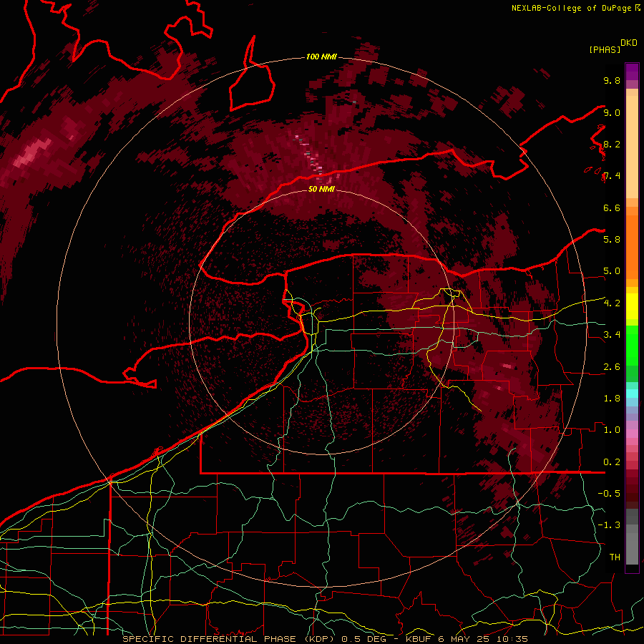The height and width of the screenshot is (644, 644).
Task: Click the 5.8 scale value
Action: click(x=612, y=240)
